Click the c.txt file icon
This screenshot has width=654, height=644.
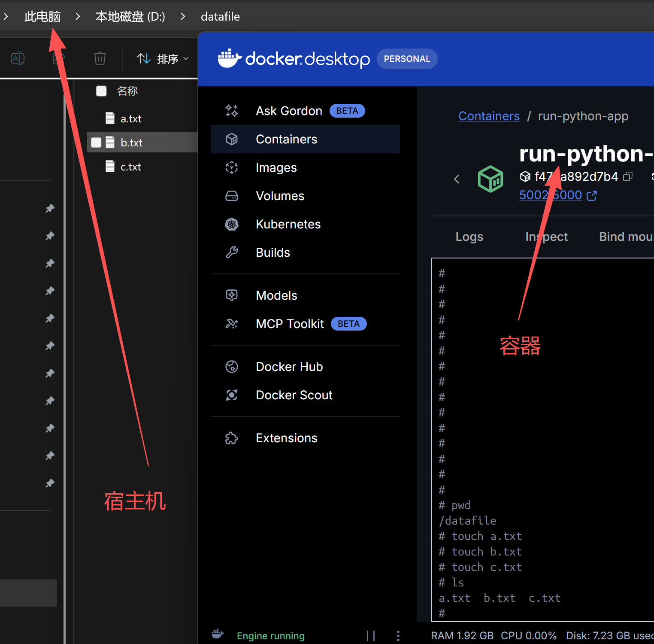(110, 166)
